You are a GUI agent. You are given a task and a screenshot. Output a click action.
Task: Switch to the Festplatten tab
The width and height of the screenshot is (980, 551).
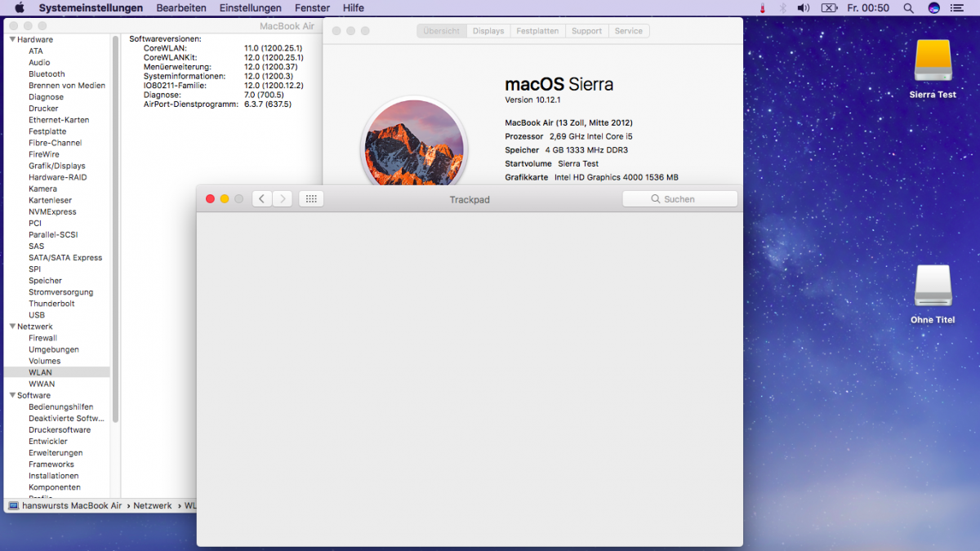pyautogui.click(x=537, y=31)
